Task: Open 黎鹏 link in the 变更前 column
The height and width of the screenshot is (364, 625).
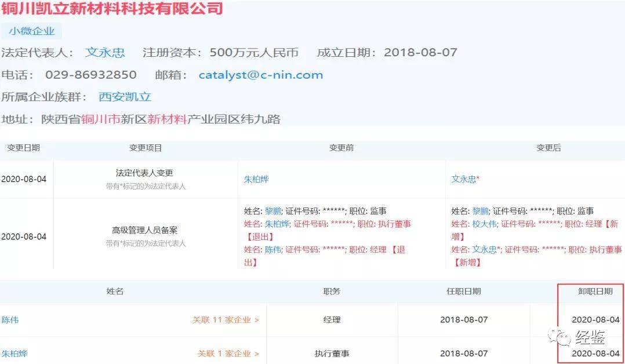Action: [x=273, y=211]
